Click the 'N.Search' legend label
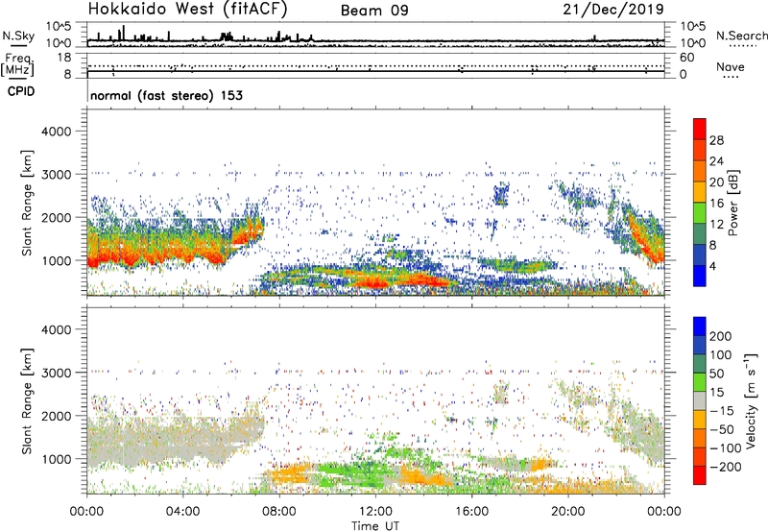The width and height of the screenshot is (768, 532). coord(741,36)
